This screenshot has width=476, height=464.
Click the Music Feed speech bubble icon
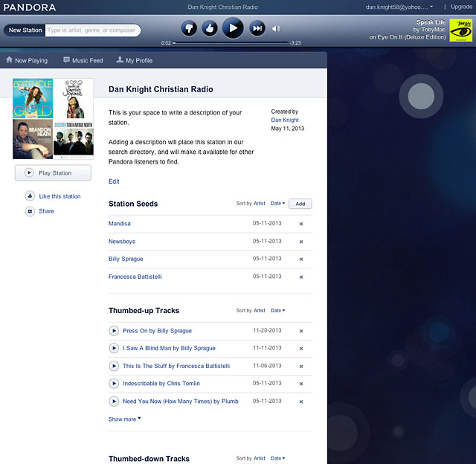coord(66,59)
